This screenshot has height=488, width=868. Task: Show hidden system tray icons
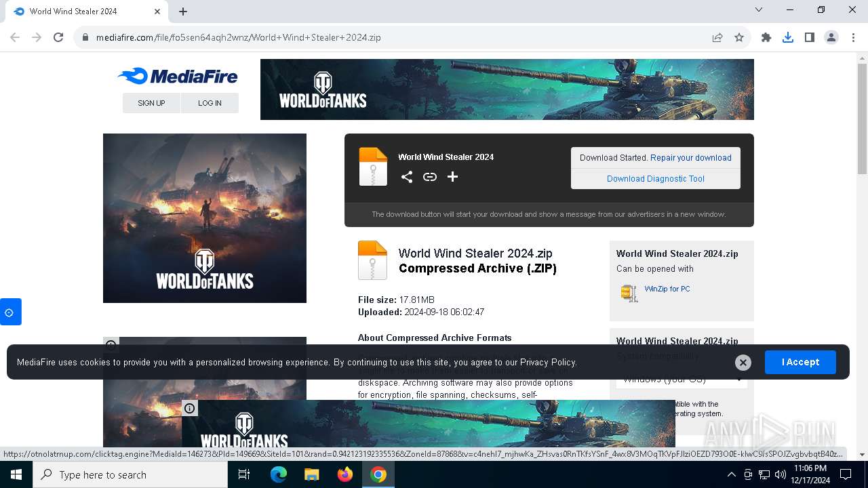click(731, 474)
